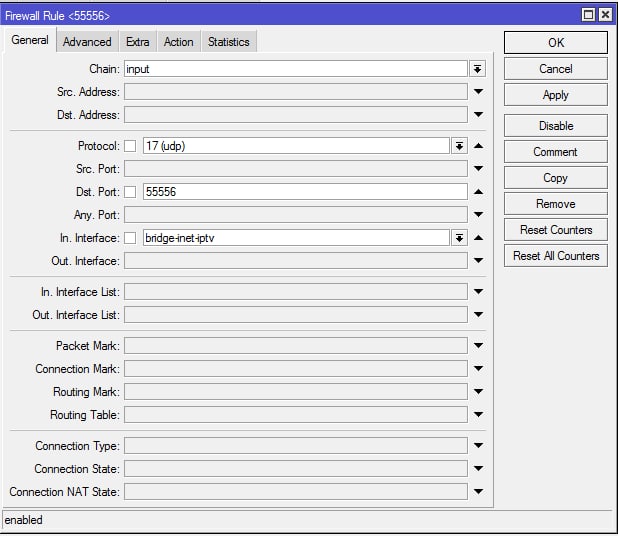Image resolution: width=618 pixels, height=536 pixels.
Task: Expand the Connection Type field
Action: 478,445
